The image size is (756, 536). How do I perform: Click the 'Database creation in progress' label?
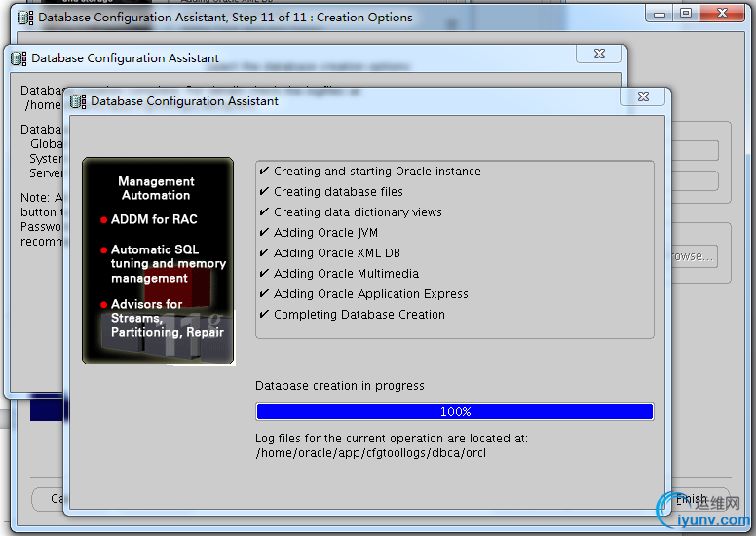(339, 386)
